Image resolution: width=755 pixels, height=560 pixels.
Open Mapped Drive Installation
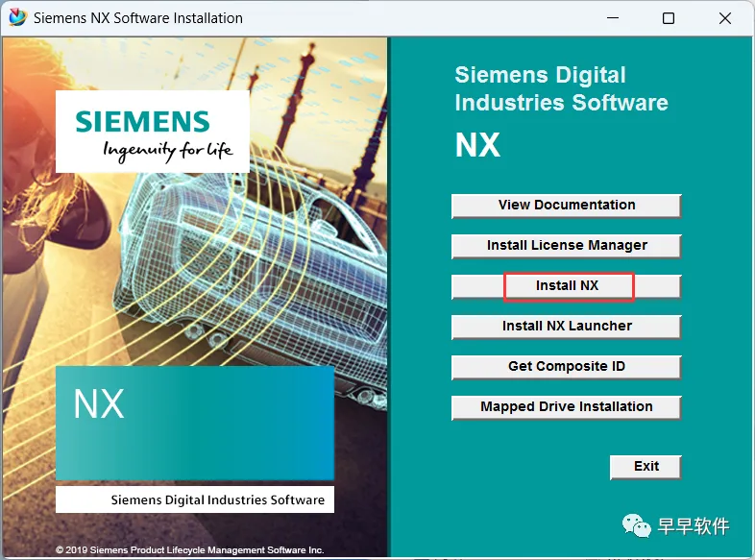point(567,407)
